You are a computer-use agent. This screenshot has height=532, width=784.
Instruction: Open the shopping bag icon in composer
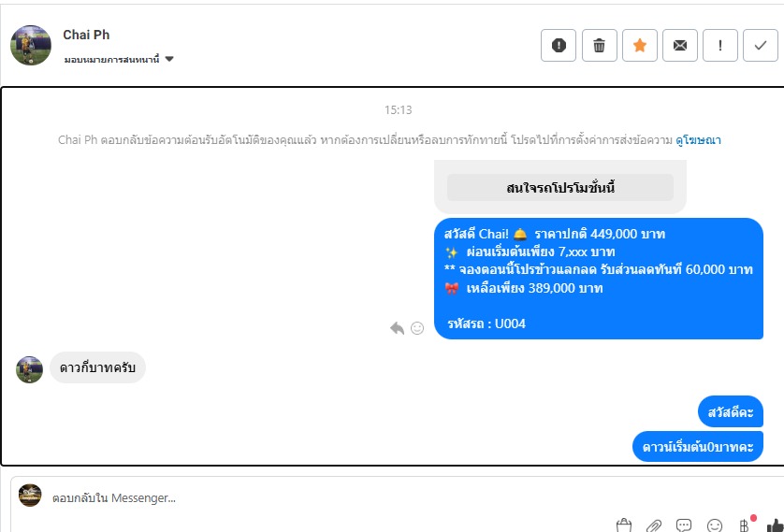[623, 525]
